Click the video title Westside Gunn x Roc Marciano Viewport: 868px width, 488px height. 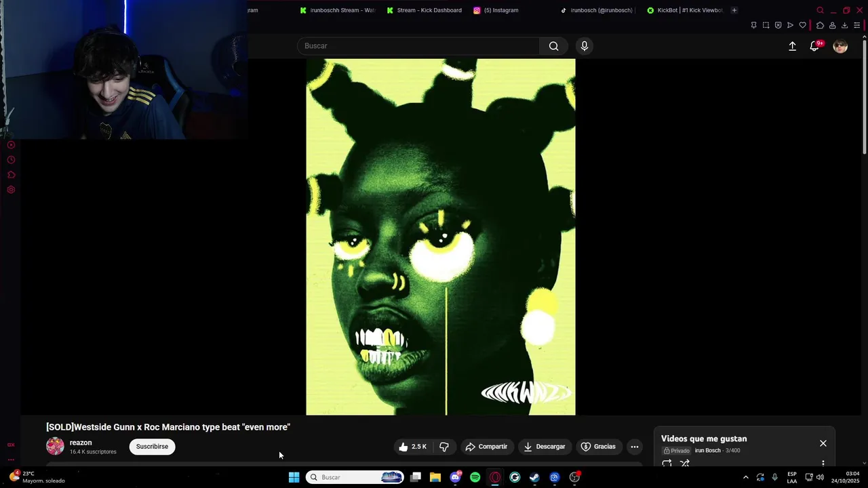(x=168, y=427)
